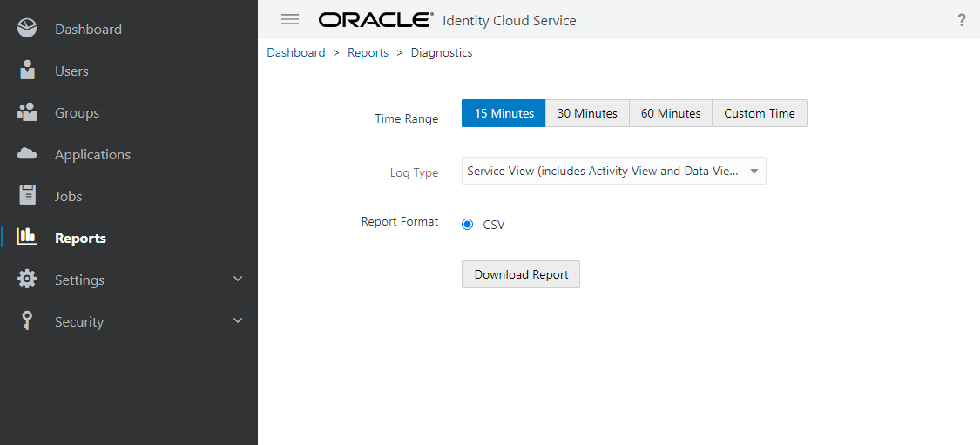Image resolution: width=980 pixels, height=445 pixels.
Task: Select the 15 Minutes time range
Action: coord(504,113)
